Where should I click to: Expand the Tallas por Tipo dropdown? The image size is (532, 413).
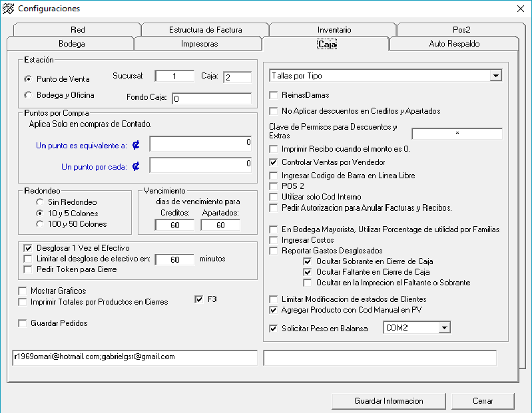pyautogui.click(x=495, y=76)
